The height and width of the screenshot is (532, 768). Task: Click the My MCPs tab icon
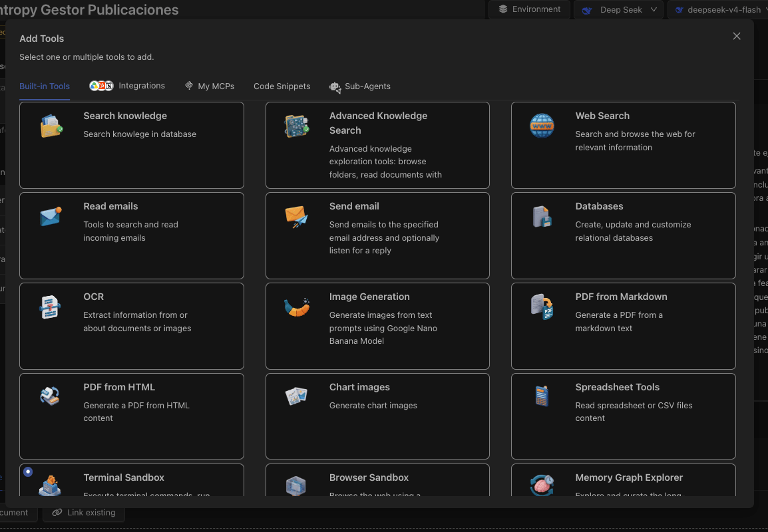(189, 86)
